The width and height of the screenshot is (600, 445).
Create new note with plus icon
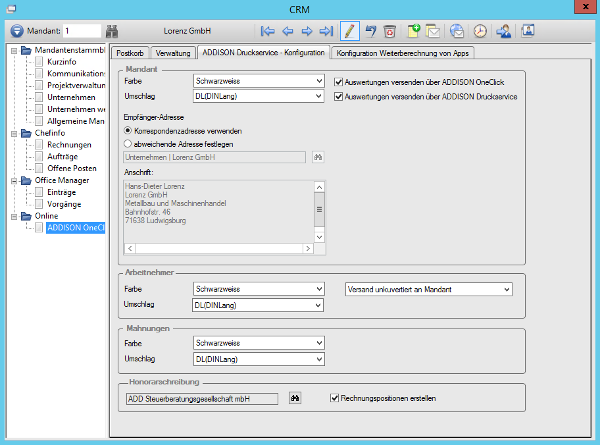tap(414, 31)
